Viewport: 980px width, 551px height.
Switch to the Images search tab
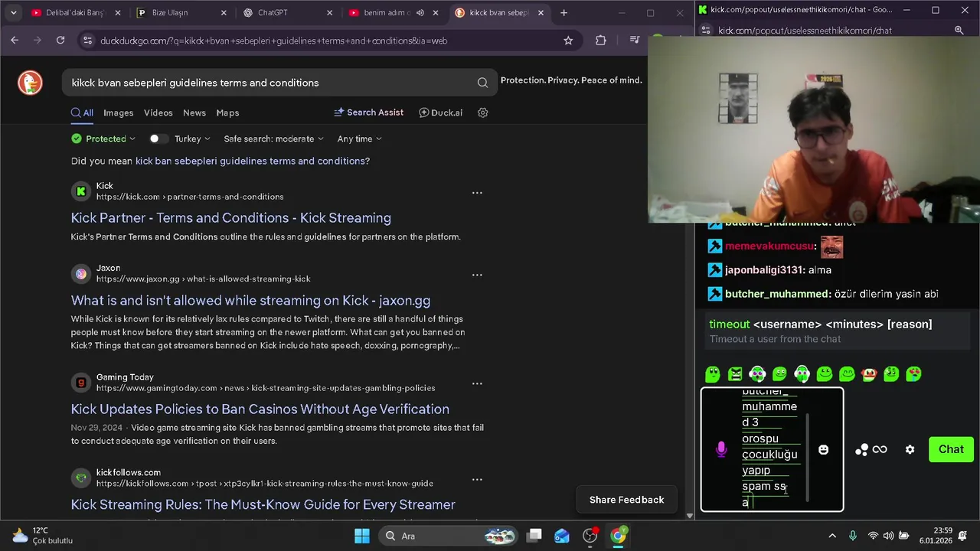pos(118,112)
